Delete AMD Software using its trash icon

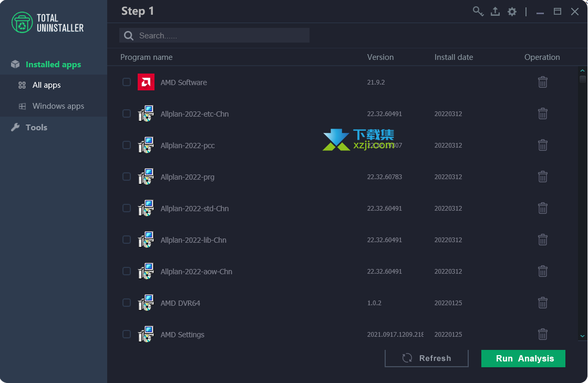543,82
